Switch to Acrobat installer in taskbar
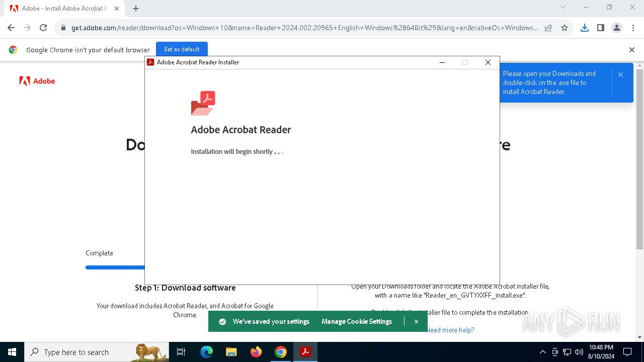 [x=305, y=352]
